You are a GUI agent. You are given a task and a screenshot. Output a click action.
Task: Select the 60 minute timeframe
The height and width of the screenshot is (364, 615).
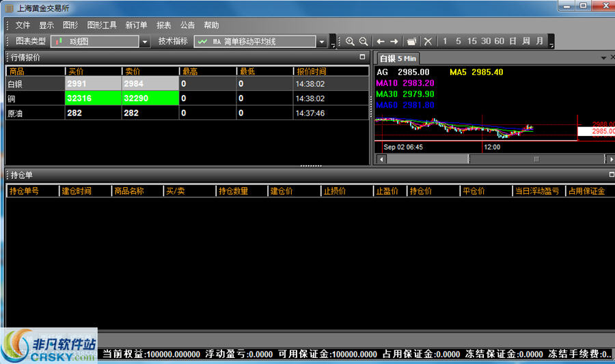point(499,41)
